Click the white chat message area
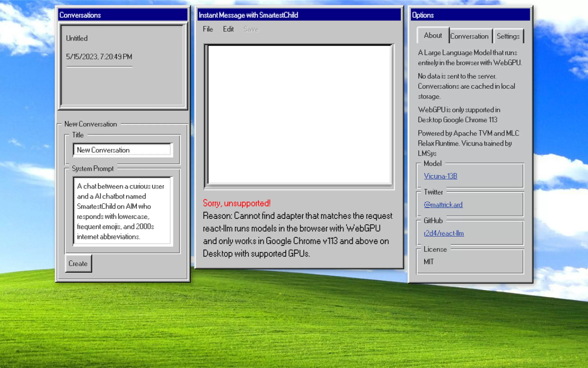The width and height of the screenshot is (588, 368). (299, 114)
